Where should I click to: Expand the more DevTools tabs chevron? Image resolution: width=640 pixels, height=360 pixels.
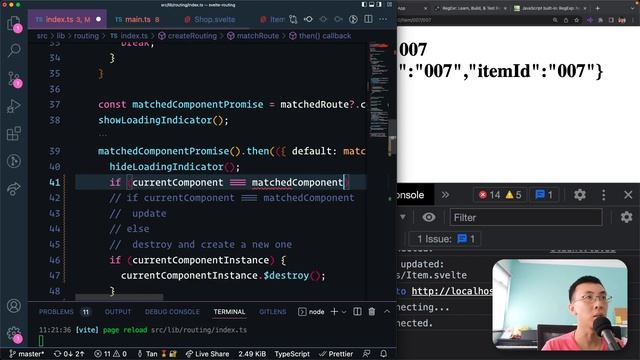click(x=445, y=195)
